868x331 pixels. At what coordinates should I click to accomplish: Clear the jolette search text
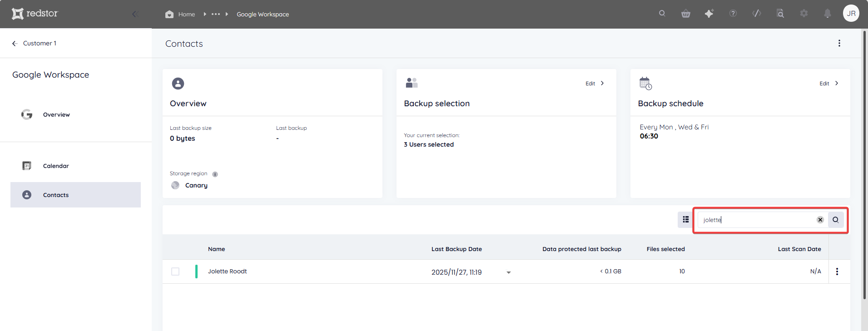820,220
